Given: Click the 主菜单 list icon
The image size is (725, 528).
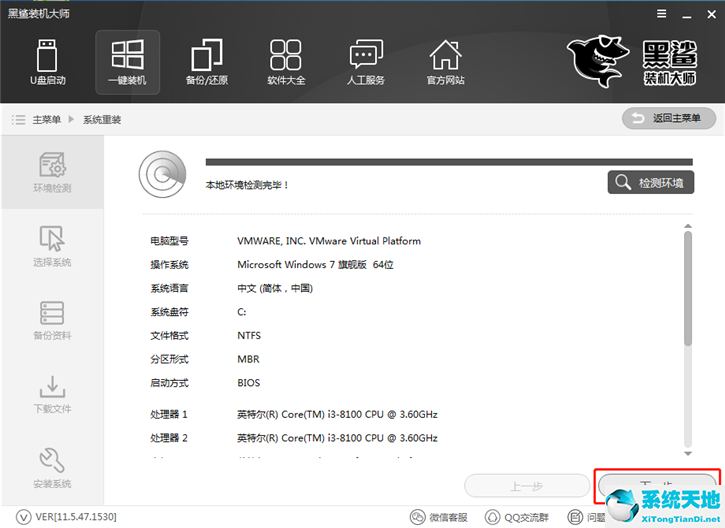Looking at the screenshot, I should pos(18,120).
